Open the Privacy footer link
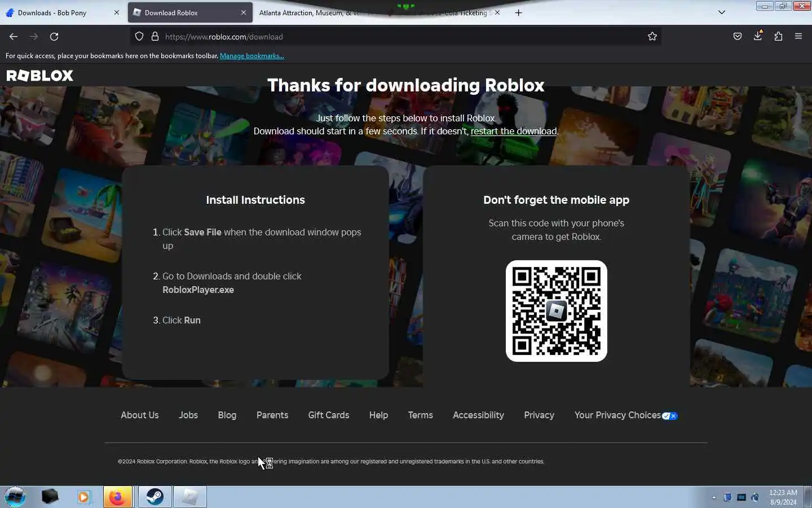 point(539,415)
